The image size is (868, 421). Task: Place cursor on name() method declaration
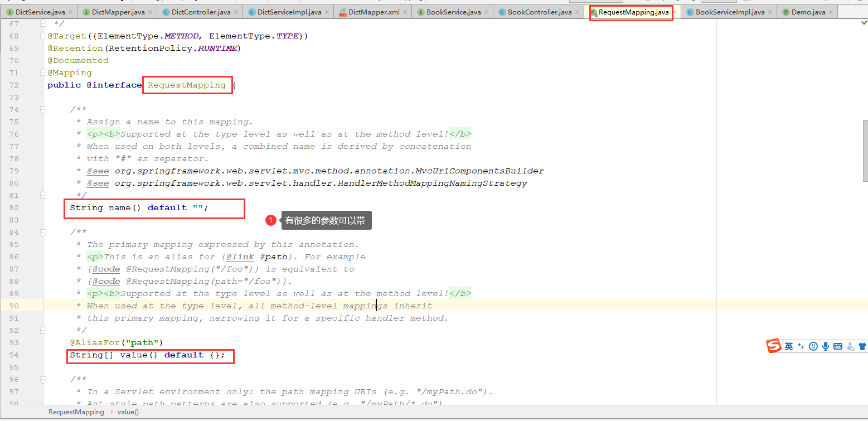(139, 207)
